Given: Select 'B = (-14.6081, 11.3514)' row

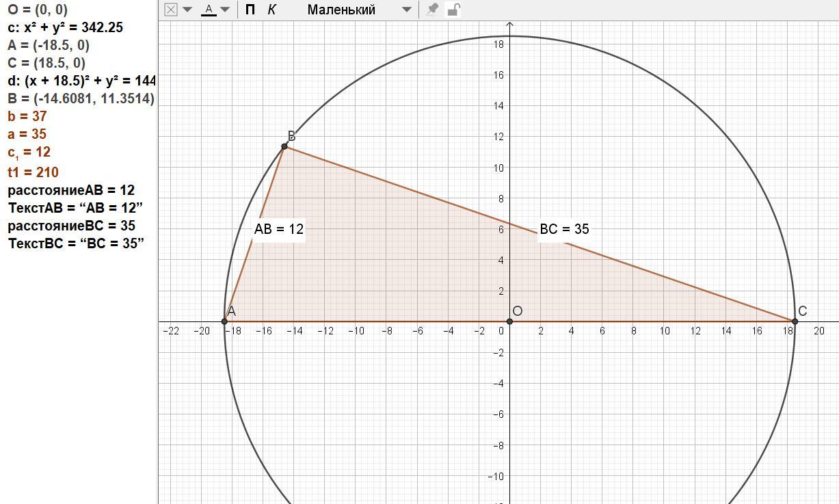Looking at the screenshot, I should 81,98.
